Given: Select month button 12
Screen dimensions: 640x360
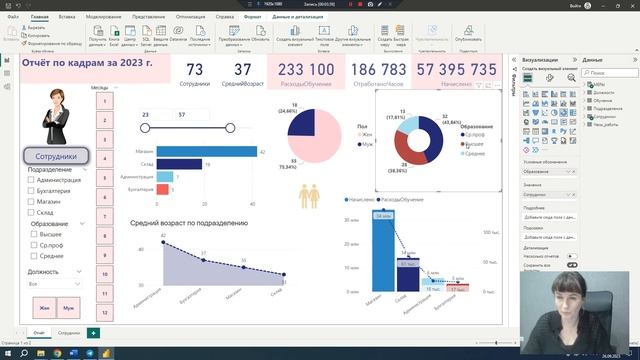Looking at the screenshot, I should click(105, 313).
